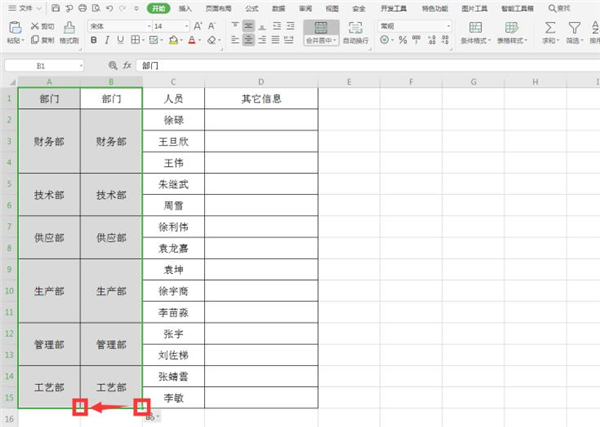Screen dimensions: 600x427
Task: Click the Copy (复制) button
Action: (x=42, y=41)
